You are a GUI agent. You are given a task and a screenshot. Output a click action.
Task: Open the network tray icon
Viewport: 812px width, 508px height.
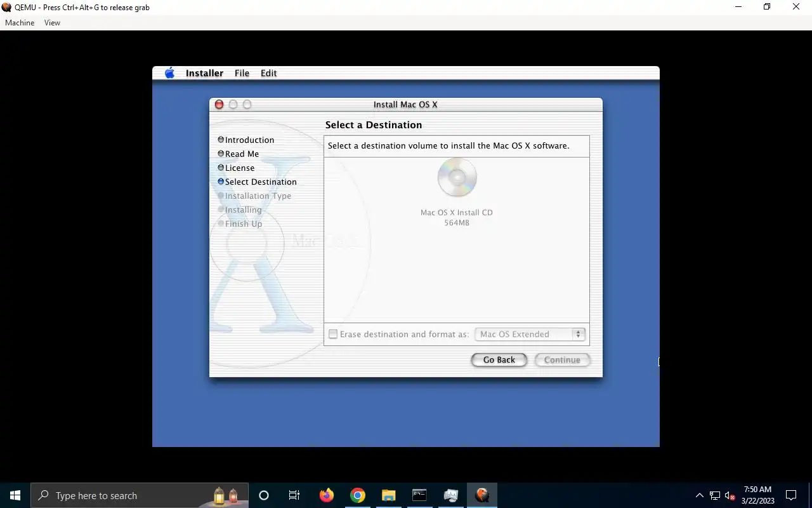click(715, 495)
